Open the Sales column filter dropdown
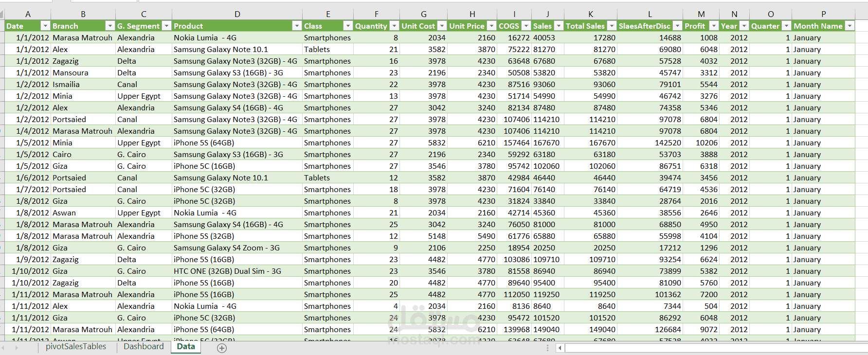Screen dimensions: 868x355 [x=559, y=26]
